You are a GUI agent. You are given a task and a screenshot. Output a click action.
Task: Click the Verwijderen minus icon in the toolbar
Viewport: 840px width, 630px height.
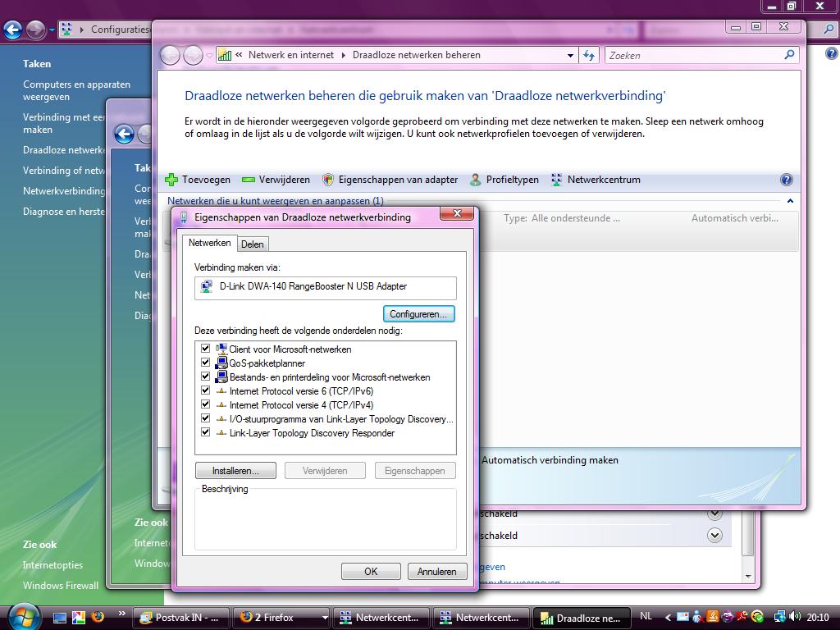[248, 180]
